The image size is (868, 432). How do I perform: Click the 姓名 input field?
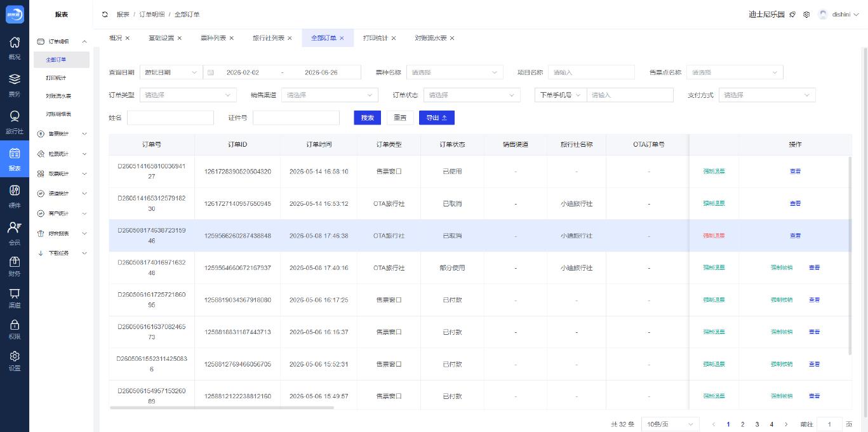pyautogui.click(x=170, y=118)
